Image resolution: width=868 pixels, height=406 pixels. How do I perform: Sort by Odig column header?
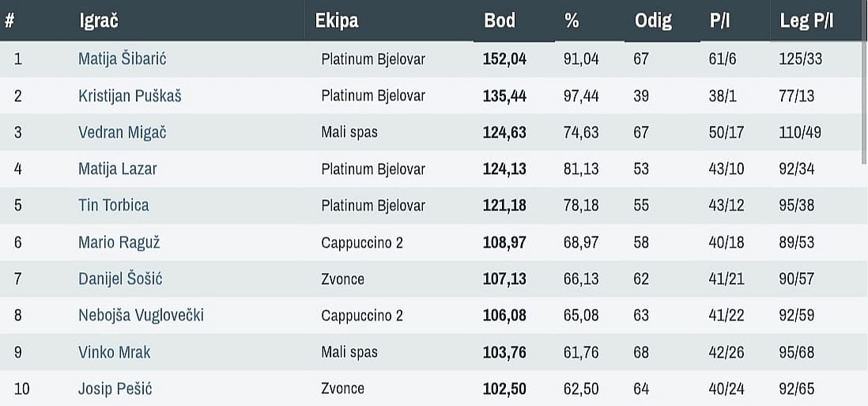click(x=653, y=21)
